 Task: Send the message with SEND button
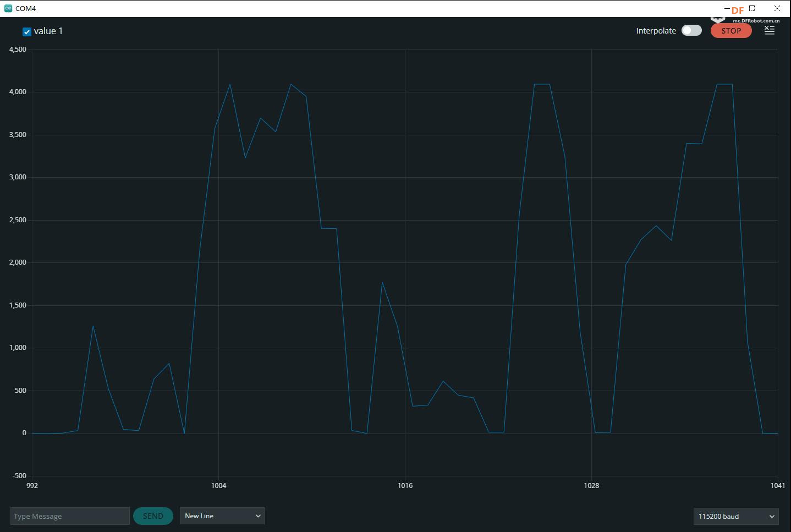pyautogui.click(x=153, y=516)
